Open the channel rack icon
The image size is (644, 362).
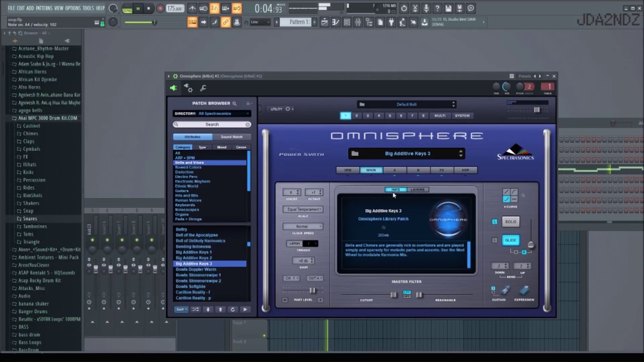tap(347, 22)
